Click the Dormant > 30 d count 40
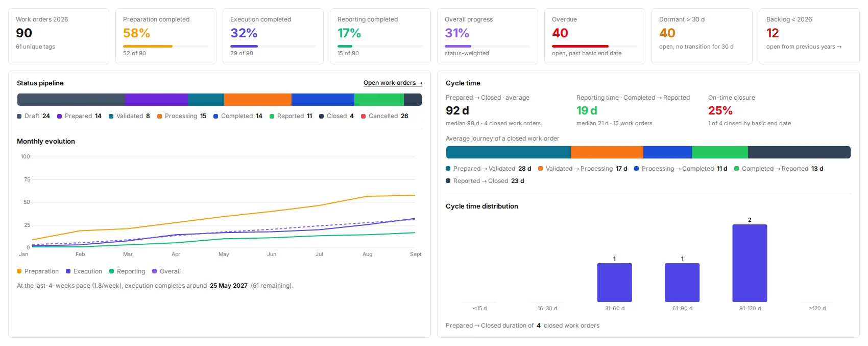This screenshot has width=868, height=346. click(667, 33)
